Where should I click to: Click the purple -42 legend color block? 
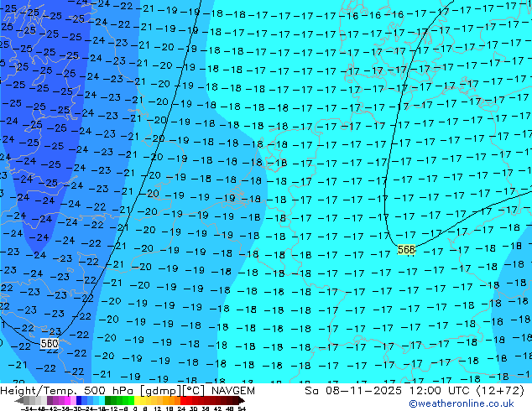coord(50,400)
